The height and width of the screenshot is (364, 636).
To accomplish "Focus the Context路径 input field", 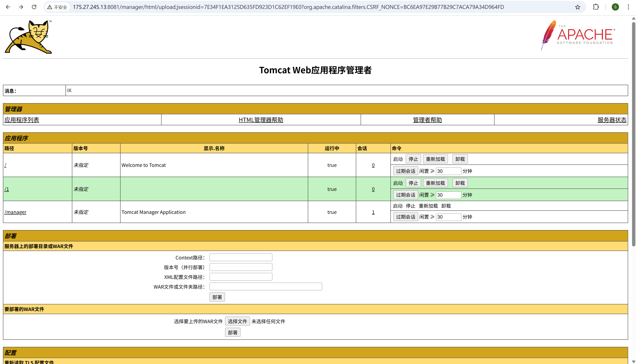I will (x=241, y=257).
